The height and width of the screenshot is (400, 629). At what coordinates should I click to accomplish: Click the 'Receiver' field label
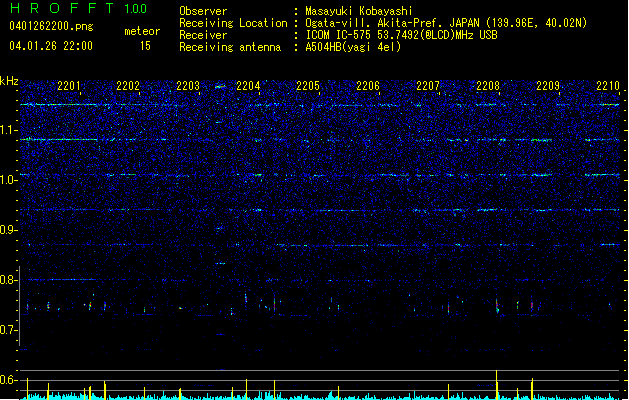coord(203,35)
